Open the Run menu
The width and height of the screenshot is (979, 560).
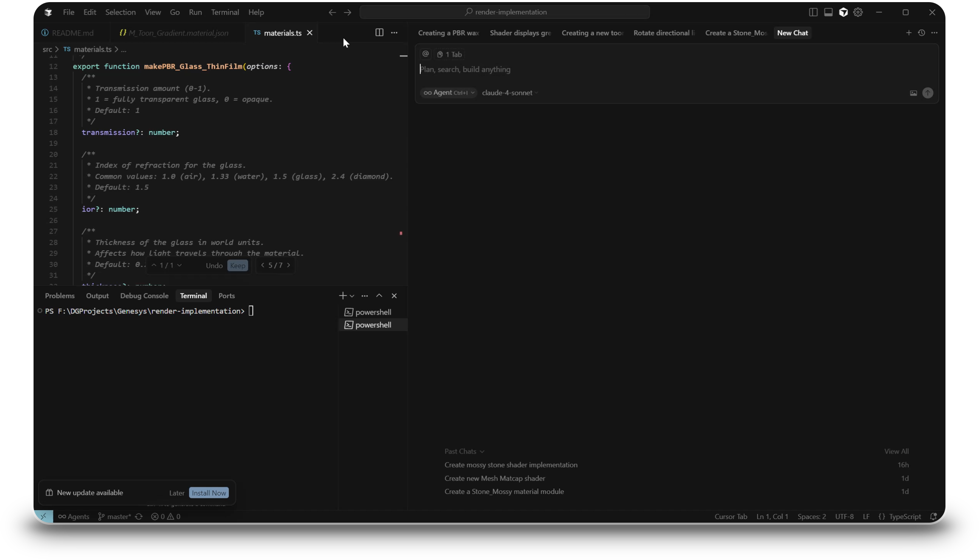[x=195, y=12]
